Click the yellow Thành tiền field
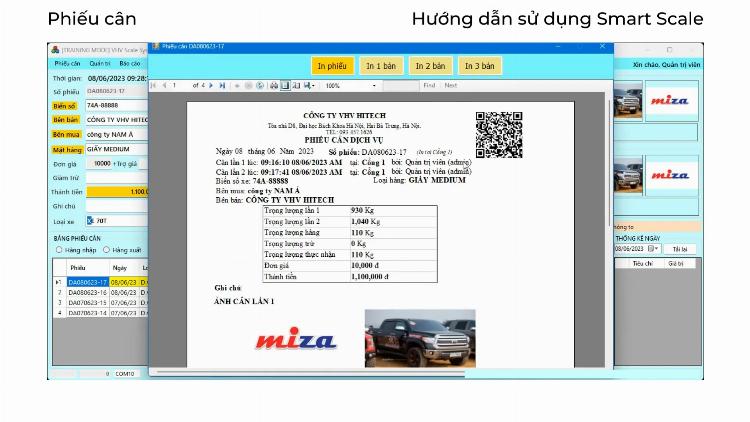The image size is (750, 422). 117,192
